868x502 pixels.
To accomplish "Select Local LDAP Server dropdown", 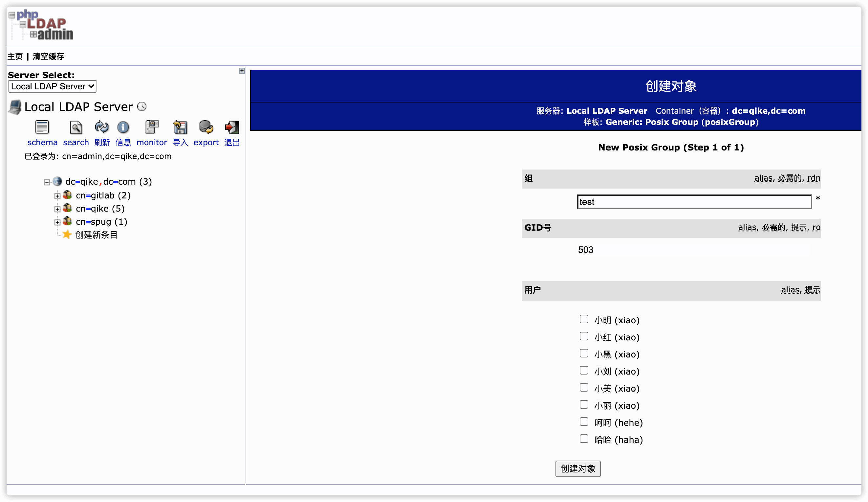I will click(x=53, y=85).
